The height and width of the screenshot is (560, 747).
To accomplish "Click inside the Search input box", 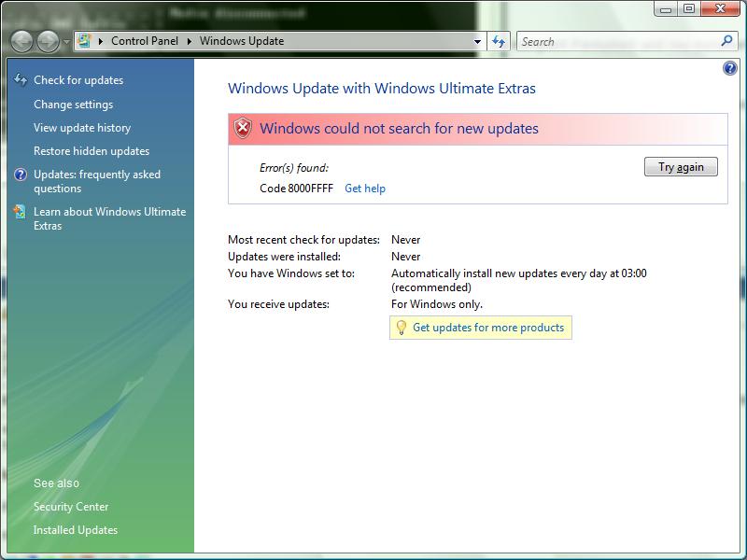I will 619,41.
